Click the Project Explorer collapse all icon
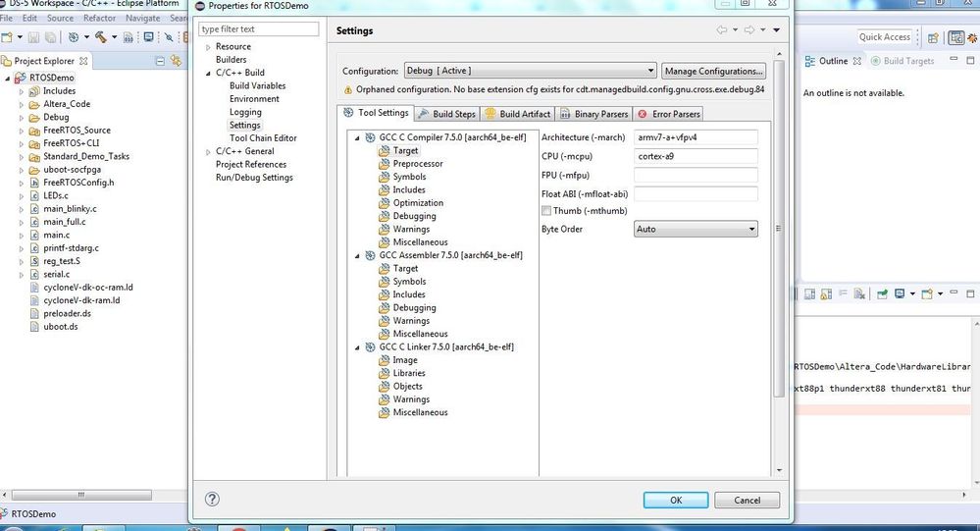Image resolution: width=980 pixels, height=531 pixels. pyautogui.click(x=160, y=61)
